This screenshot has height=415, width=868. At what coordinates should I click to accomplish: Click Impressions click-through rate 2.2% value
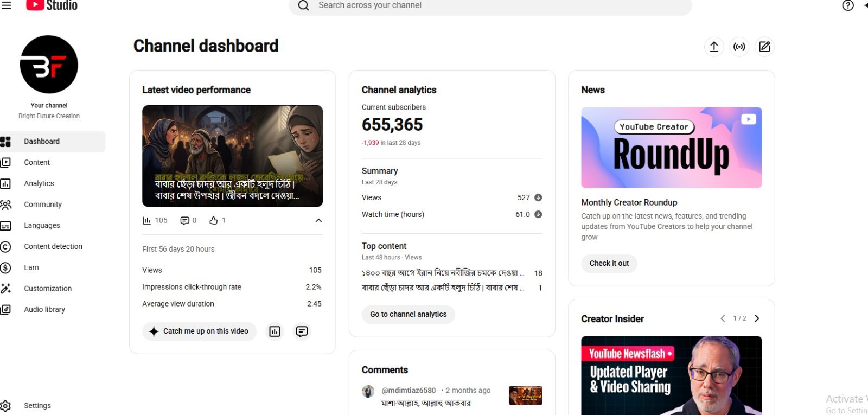click(x=314, y=287)
